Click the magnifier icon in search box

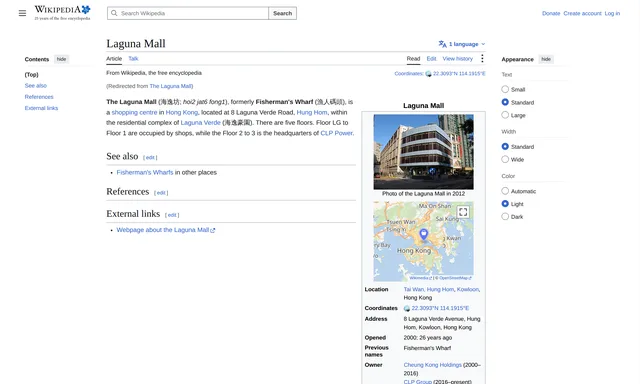pos(114,13)
